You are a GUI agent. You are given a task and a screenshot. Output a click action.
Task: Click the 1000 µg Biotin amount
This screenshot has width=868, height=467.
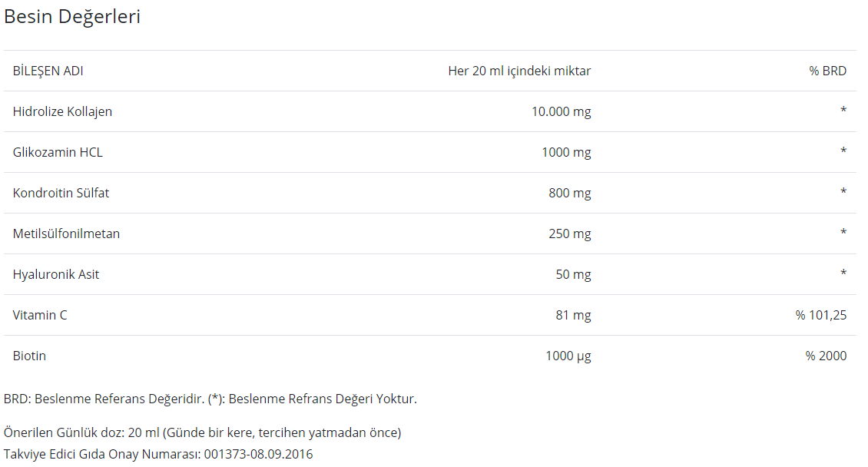tap(568, 356)
